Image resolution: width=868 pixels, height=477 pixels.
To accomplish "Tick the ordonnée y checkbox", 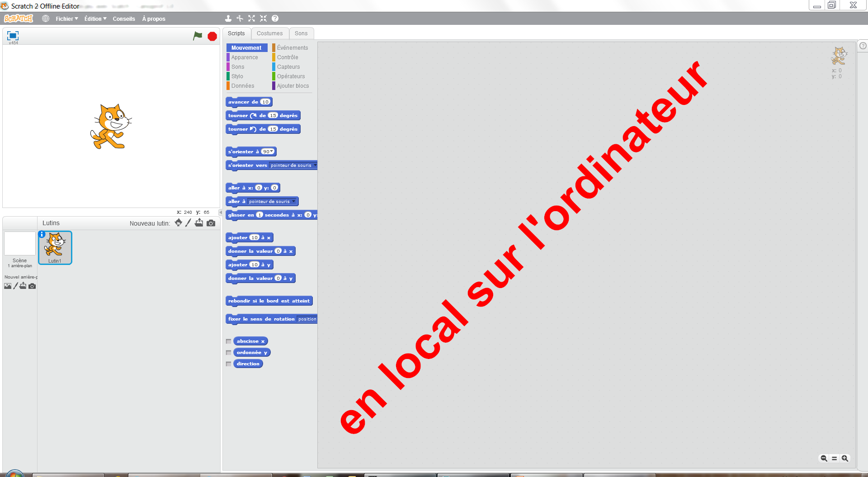I will [229, 353].
